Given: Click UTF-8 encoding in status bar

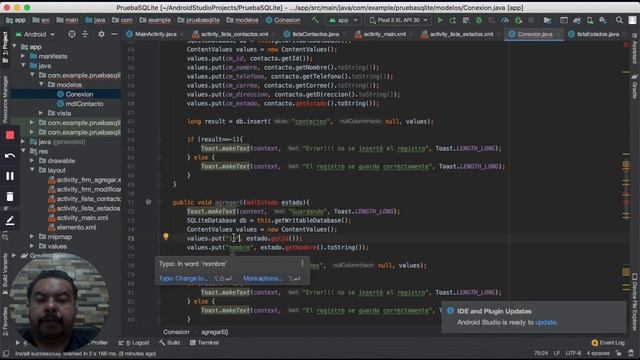Looking at the screenshot, I should [573, 353].
